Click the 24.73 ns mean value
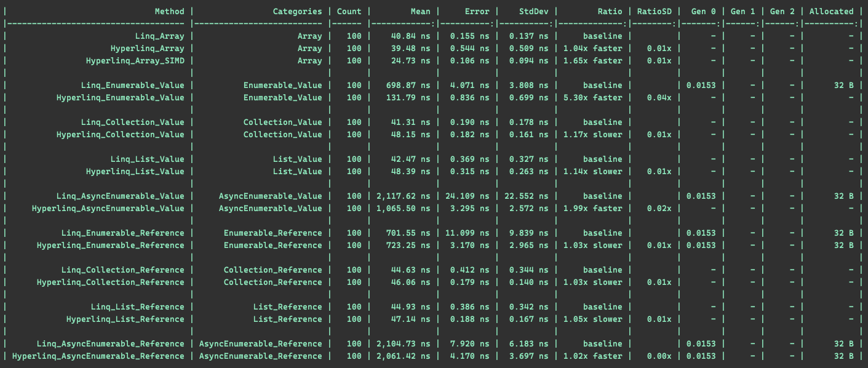The width and height of the screenshot is (868, 368). coord(411,60)
